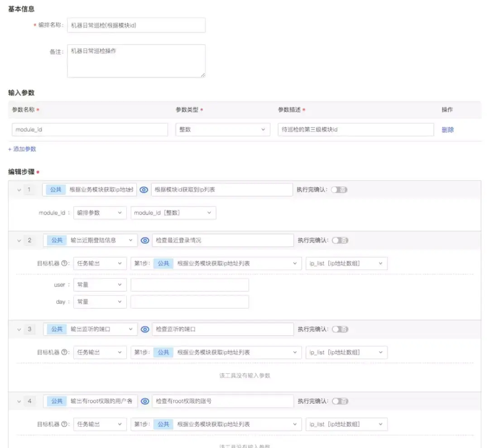The height and width of the screenshot is (448, 489).
Task: Open module_id source dropdown 编排参数
Action: [100, 213]
